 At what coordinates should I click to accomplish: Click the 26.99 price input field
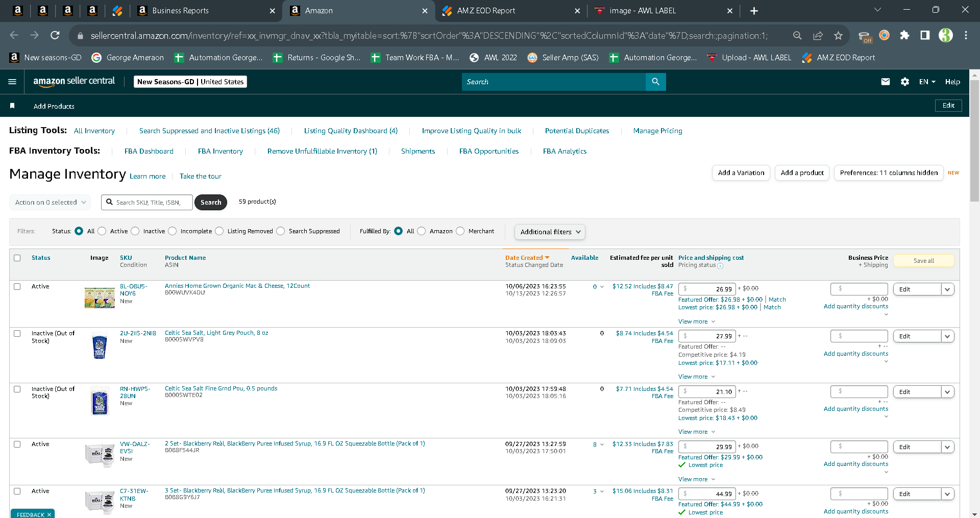pyautogui.click(x=707, y=289)
